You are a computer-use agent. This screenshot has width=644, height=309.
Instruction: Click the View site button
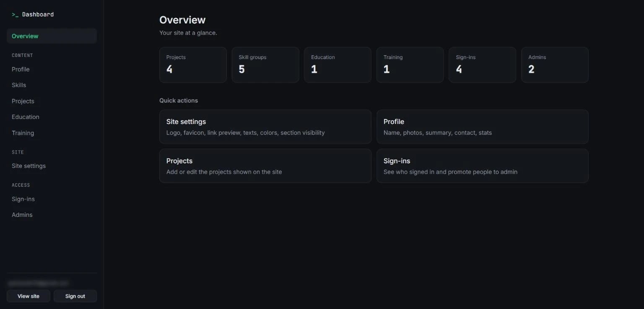(x=29, y=296)
